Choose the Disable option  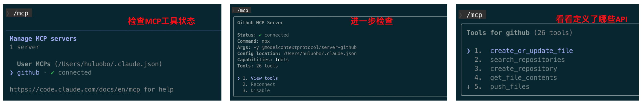[x=260, y=91]
